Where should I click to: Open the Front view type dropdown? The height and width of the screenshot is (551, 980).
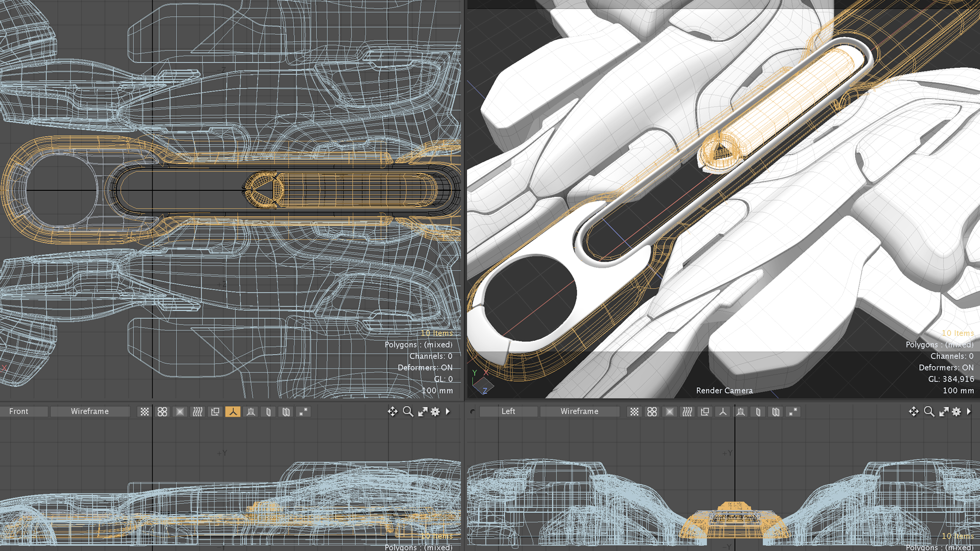click(24, 411)
